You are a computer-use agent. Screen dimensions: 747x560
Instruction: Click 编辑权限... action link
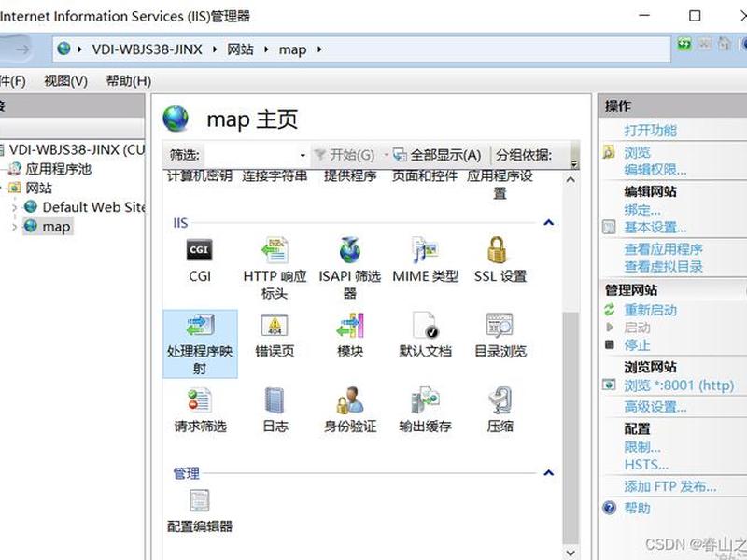coord(655,170)
